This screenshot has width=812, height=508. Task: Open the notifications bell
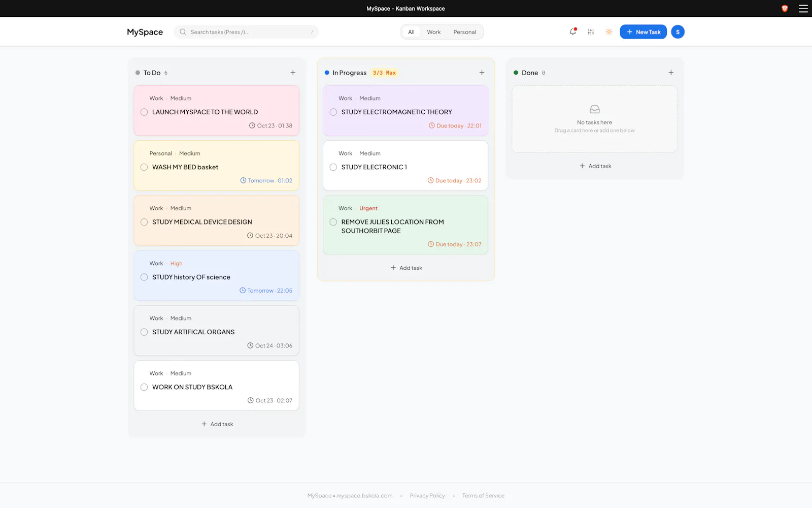572,31
